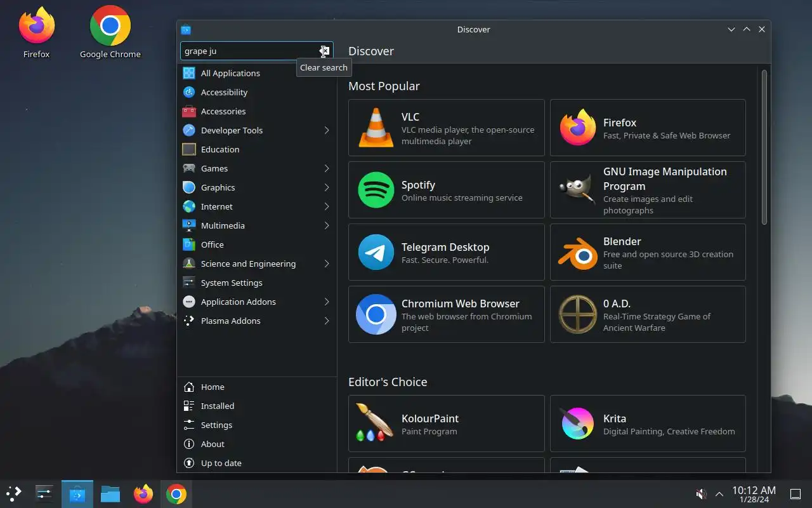812x508 pixels.
Task: Open Dolphin file manager from taskbar
Action: [110, 493]
